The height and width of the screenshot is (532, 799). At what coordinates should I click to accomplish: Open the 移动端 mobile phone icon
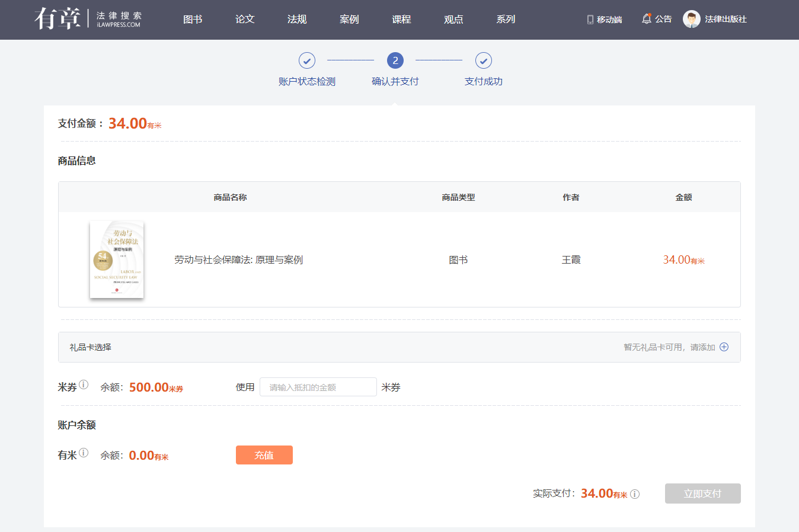[590, 20]
